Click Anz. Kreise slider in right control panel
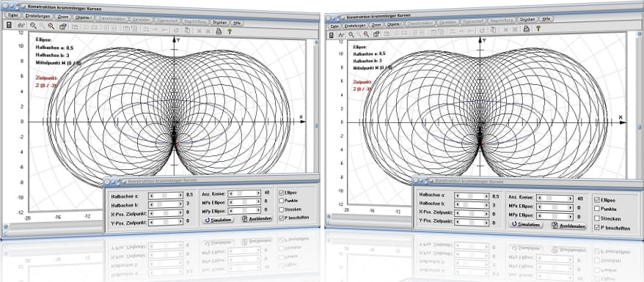 point(555,198)
